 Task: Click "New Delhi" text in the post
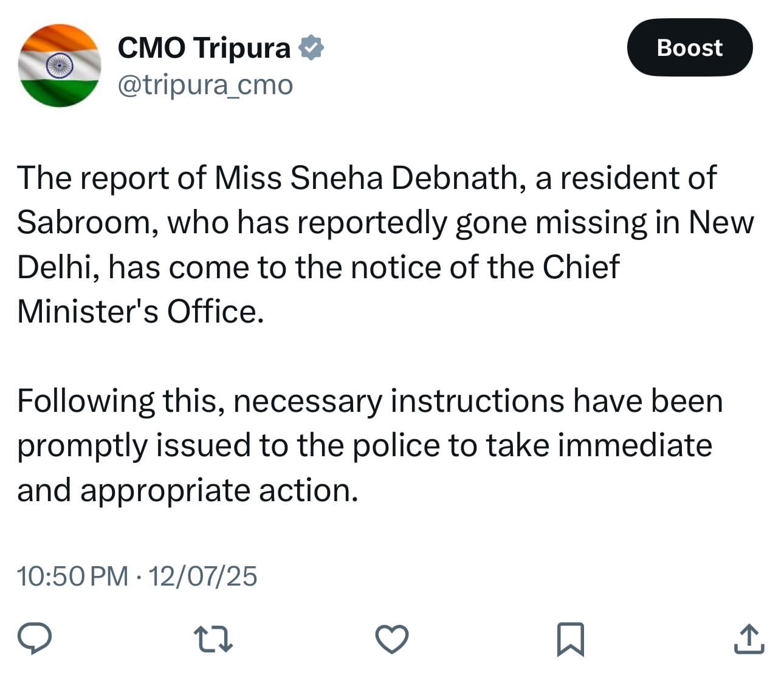(720, 223)
